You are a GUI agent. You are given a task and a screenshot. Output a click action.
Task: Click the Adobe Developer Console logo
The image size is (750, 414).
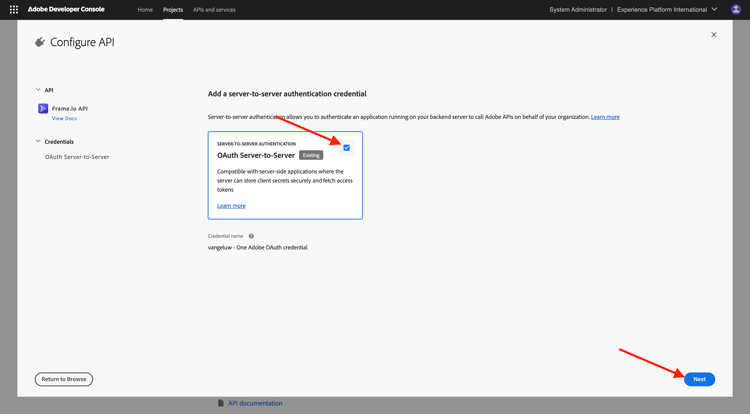point(66,10)
